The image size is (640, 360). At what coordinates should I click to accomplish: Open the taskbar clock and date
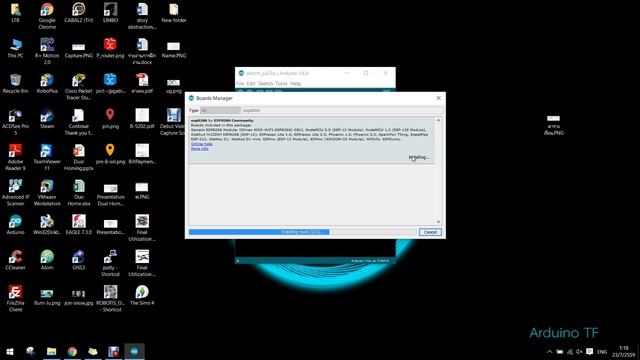point(623,351)
